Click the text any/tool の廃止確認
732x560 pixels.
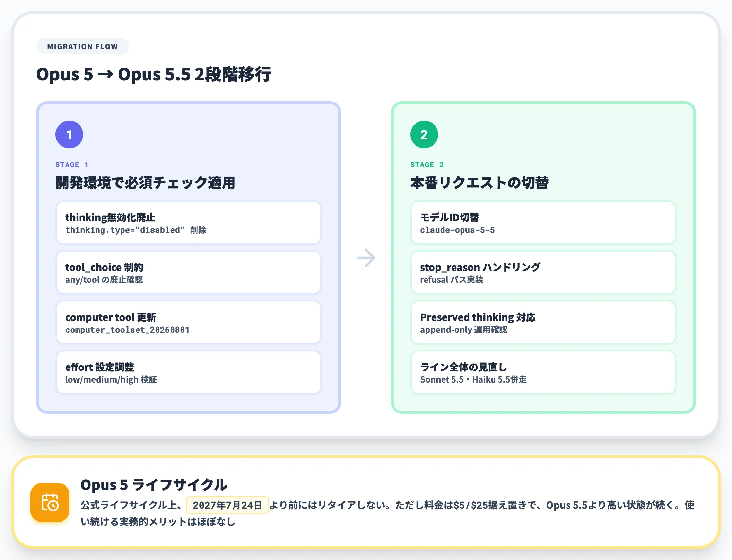pos(104,280)
